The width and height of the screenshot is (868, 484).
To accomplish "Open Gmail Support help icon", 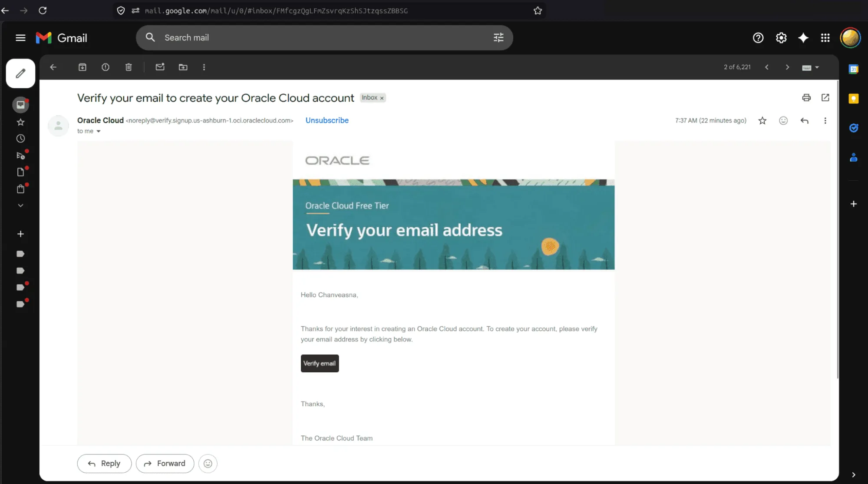I will point(758,38).
